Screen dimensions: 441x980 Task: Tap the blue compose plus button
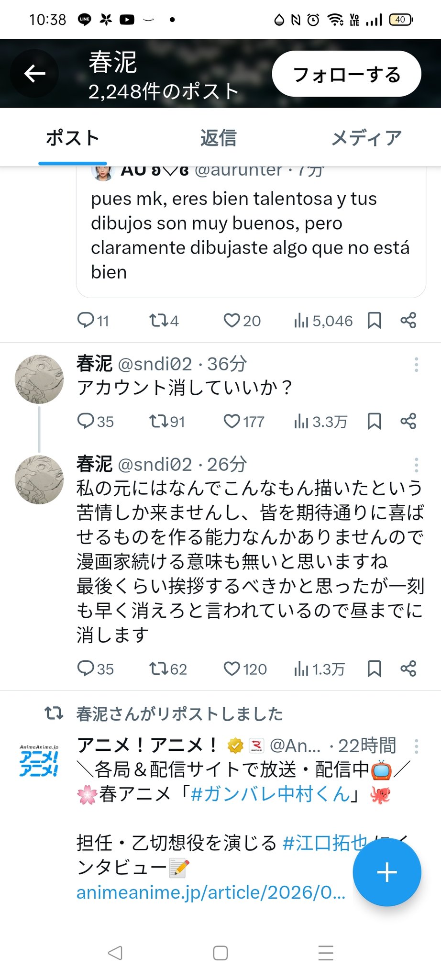click(x=386, y=872)
